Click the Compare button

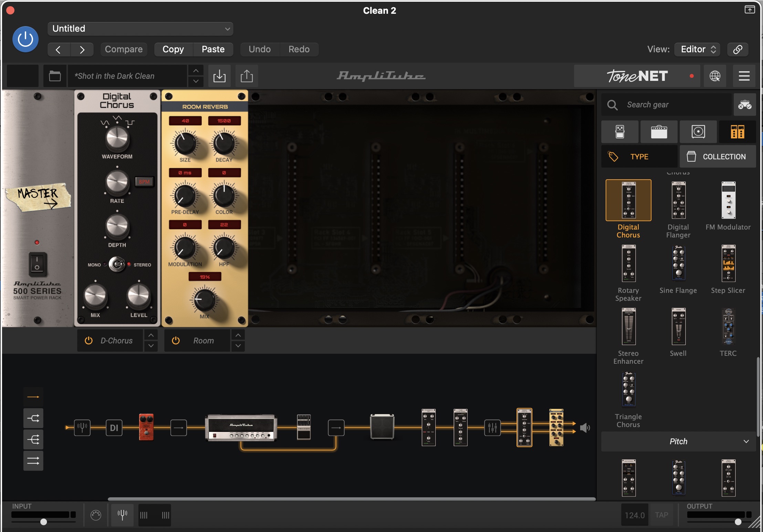124,50
